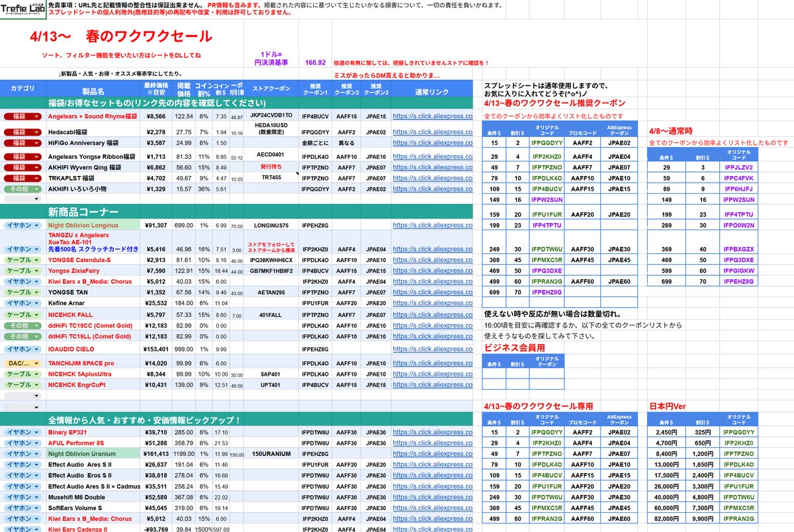
Task: Open AliExpress link in Hedacabl福袋 row
Action: pos(432,132)
